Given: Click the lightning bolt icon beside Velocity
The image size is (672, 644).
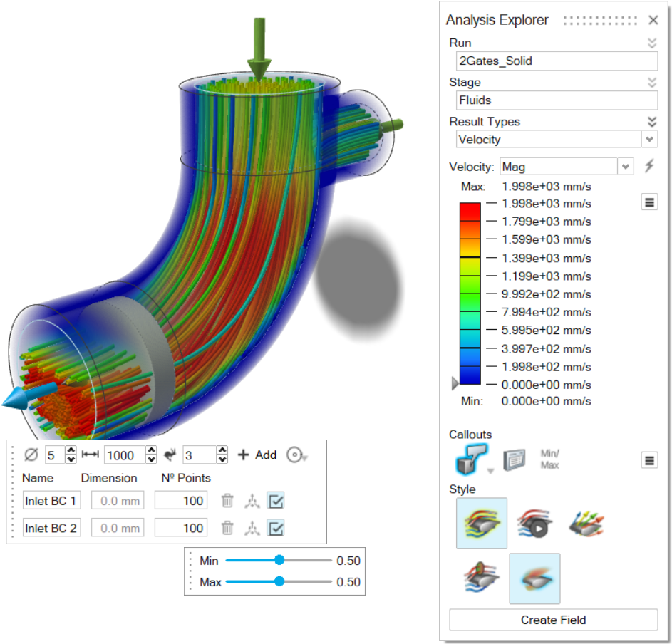Looking at the screenshot, I should click(649, 166).
